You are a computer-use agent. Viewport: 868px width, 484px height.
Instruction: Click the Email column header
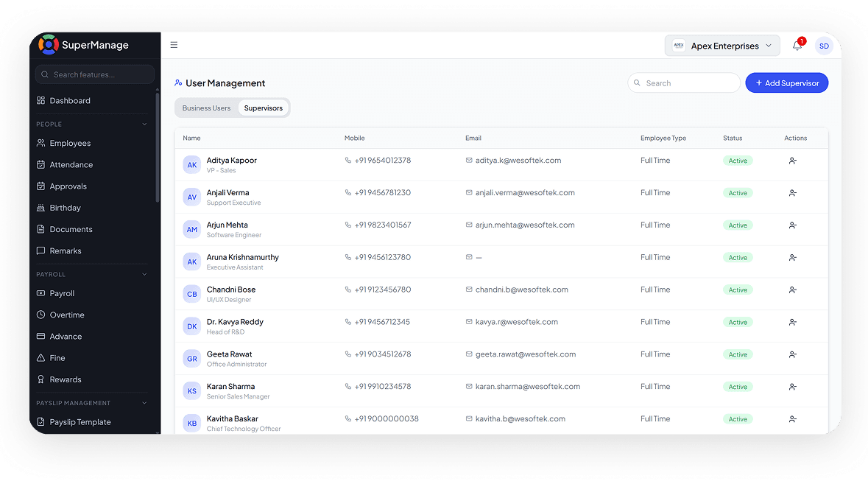[x=473, y=138]
